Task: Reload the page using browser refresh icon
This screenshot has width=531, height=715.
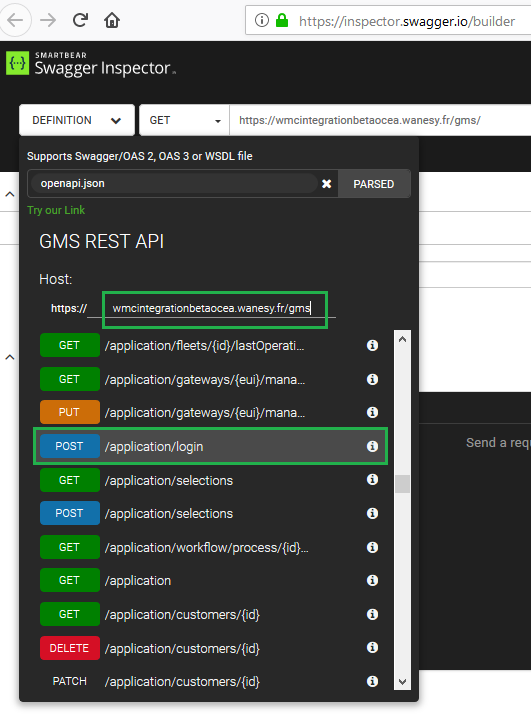Action: pos(80,20)
